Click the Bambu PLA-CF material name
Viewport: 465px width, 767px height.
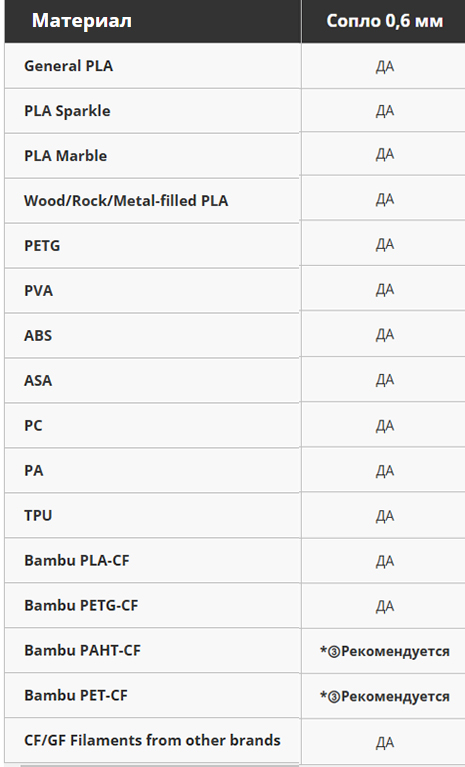pos(77,561)
